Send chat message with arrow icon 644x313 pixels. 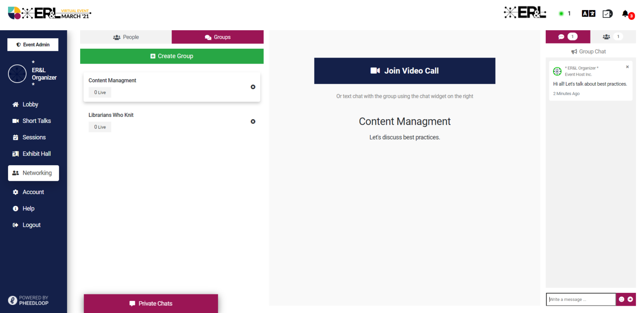click(x=630, y=299)
